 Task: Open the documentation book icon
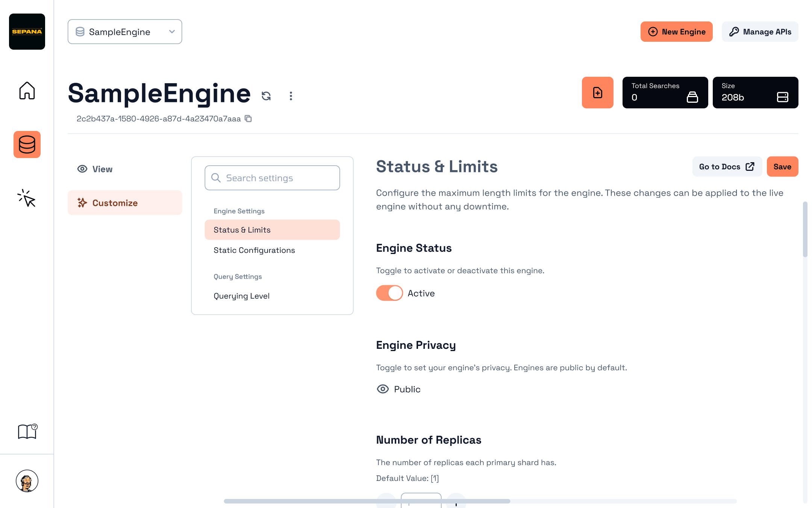(x=27, y=431)
